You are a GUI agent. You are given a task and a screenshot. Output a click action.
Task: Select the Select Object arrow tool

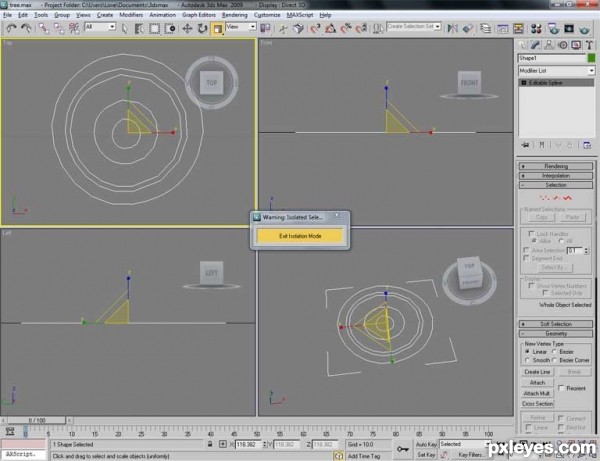pos(124,29)
